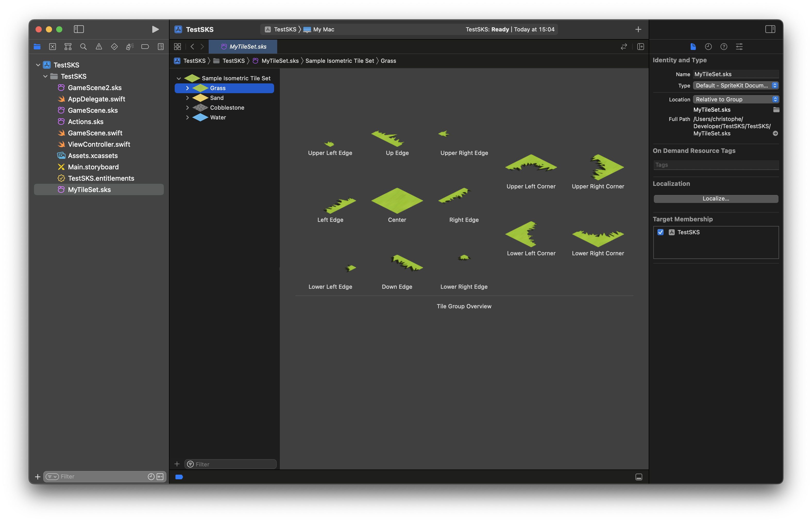The image size is (812, 522).
Task: Show the History inspector
Action: (708, 47)
